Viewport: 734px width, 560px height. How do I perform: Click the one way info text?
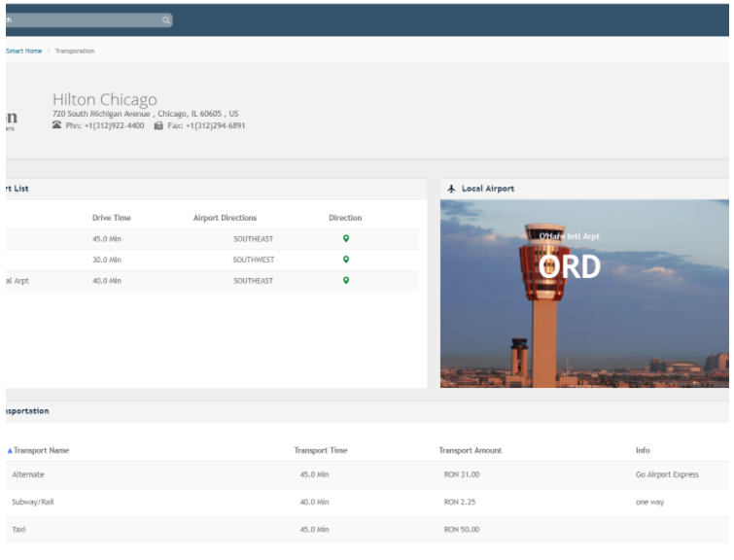coord(649,503)
